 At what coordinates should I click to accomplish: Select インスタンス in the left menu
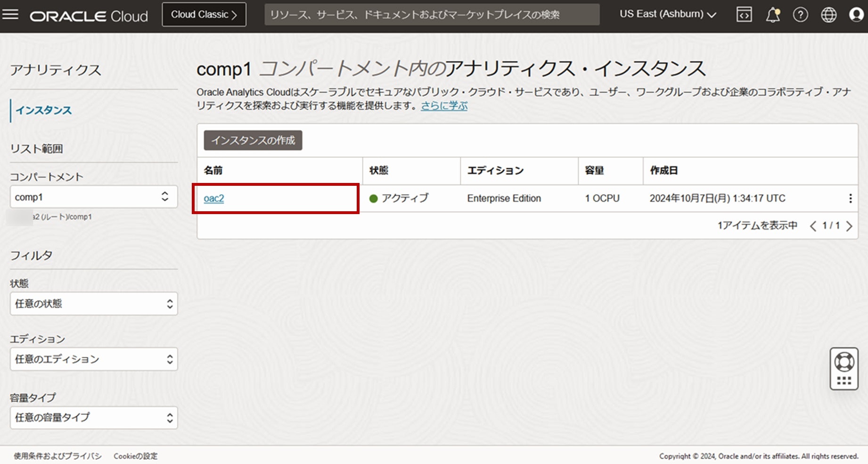(x=44, y=110)
